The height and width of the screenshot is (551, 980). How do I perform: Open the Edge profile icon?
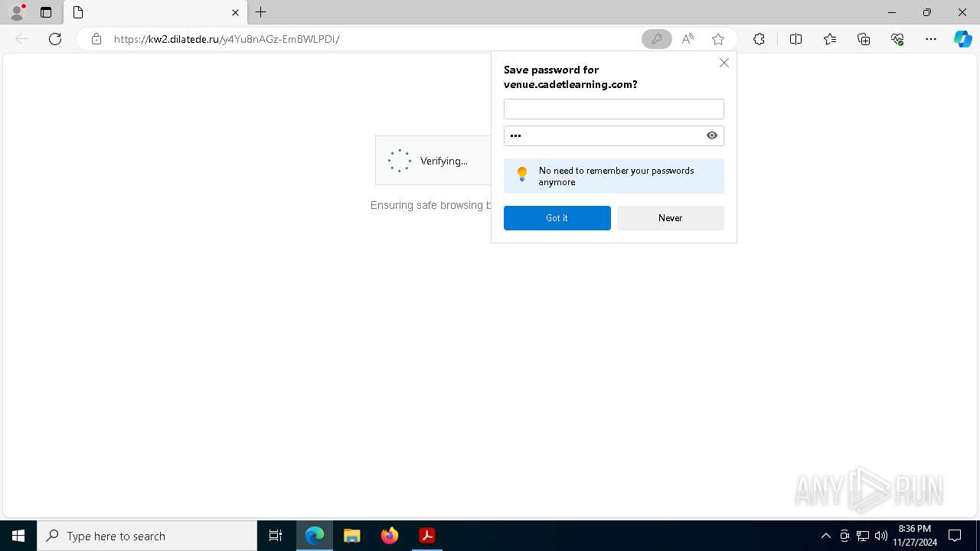click(17, 12)
